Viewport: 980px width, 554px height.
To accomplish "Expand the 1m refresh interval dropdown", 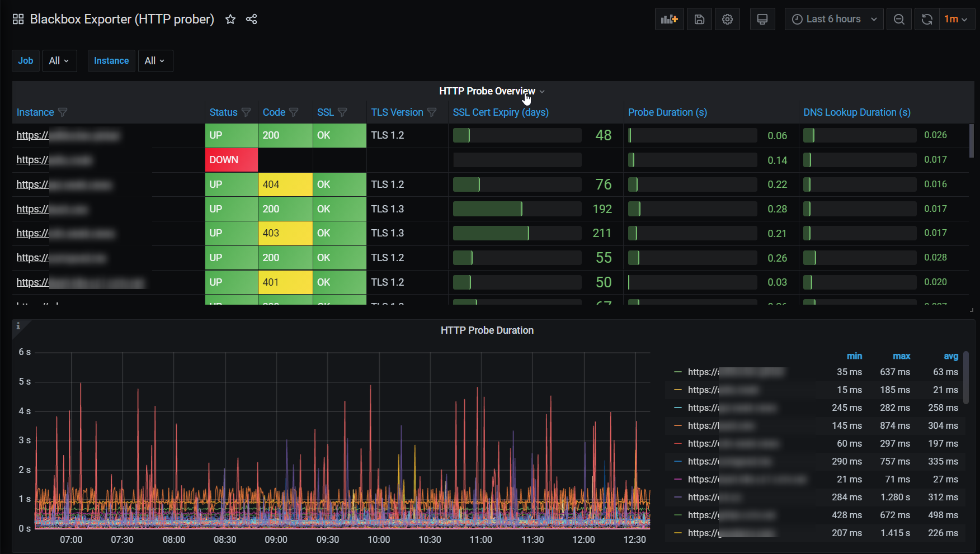I will coord(955,19).
